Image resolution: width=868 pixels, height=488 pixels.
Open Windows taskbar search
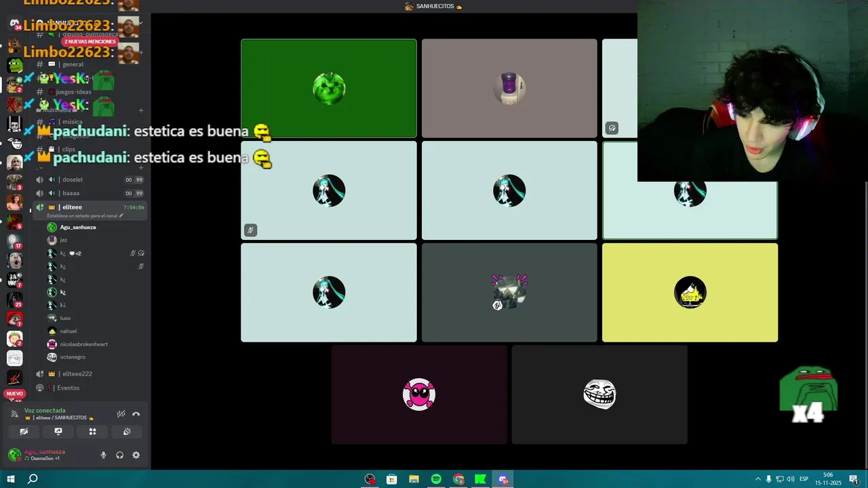click(x=33, y=479)
